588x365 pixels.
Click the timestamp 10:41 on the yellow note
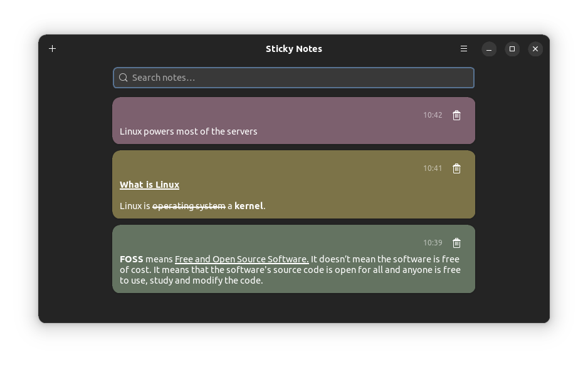(433, 168)
